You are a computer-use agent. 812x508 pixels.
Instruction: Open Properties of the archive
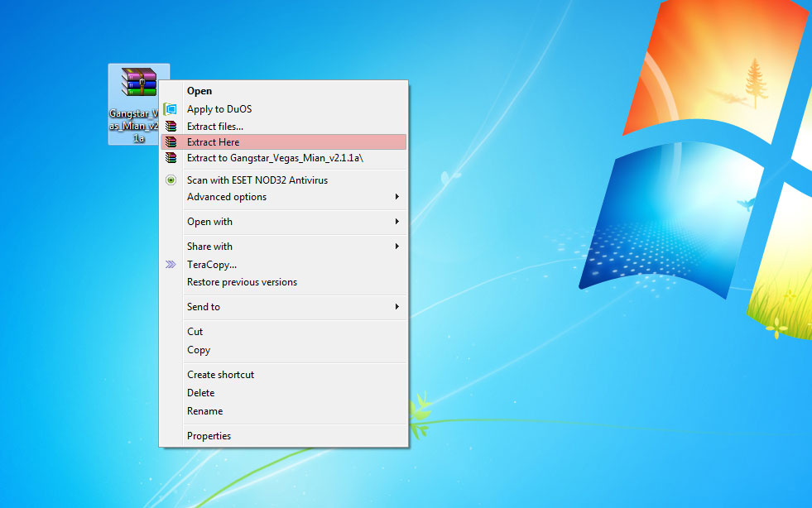[x=283, y=436]
